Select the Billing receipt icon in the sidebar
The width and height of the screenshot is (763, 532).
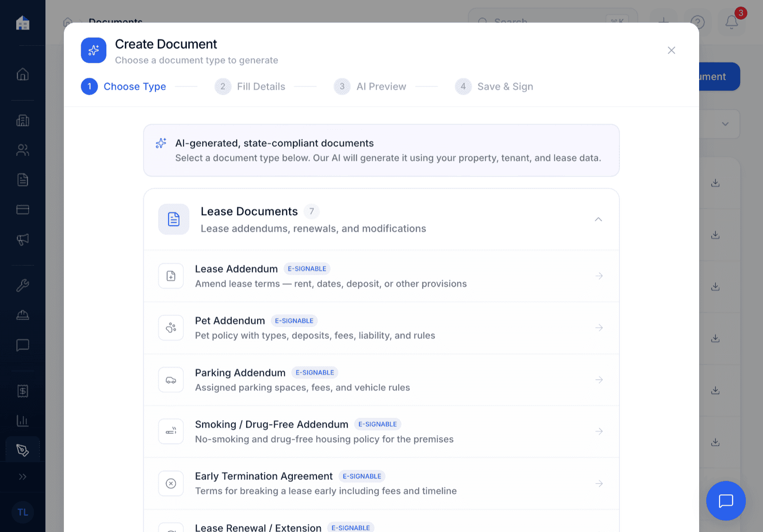click(x=22, y=391)
